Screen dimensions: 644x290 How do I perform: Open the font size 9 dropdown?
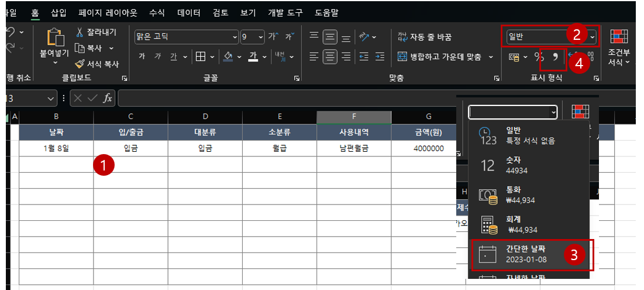click(x=261, y=37)
